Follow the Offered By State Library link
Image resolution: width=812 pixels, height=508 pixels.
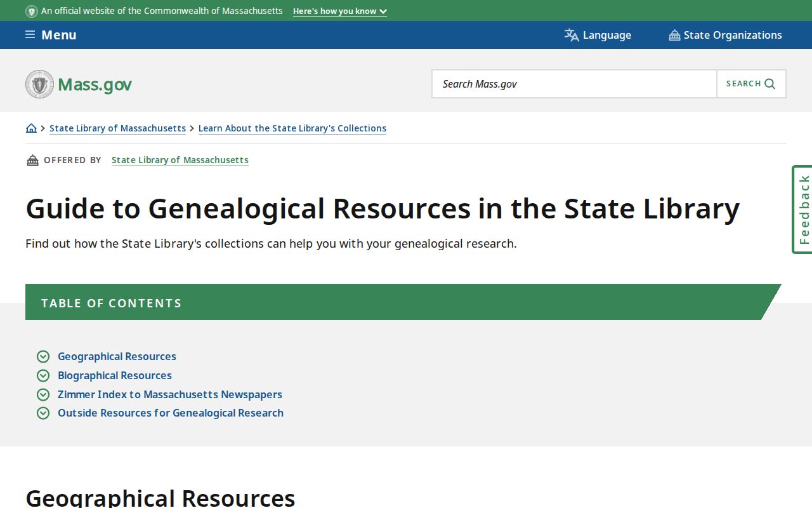[x=180, y=160]
